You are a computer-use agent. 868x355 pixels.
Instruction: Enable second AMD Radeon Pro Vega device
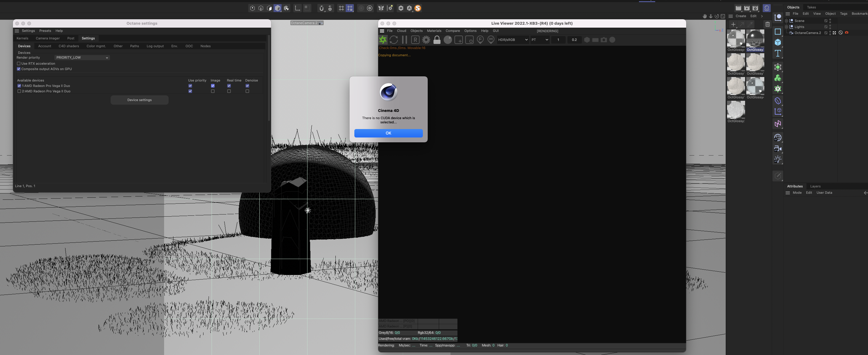click(19, 91)
